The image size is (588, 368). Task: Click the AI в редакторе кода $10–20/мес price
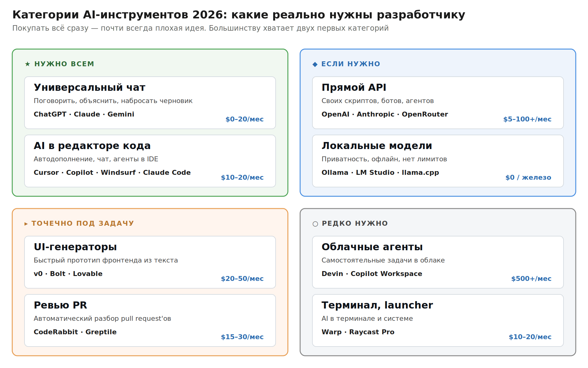(x=242, y=177)
